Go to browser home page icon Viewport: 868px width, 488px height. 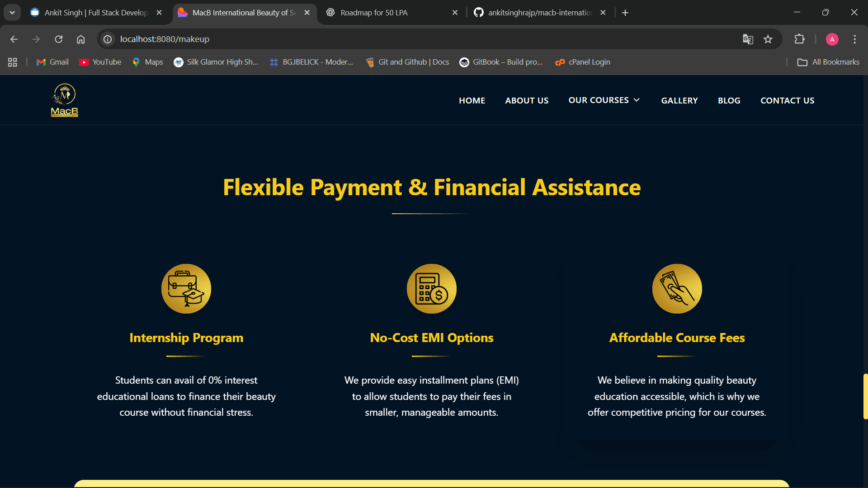point(80,39)
